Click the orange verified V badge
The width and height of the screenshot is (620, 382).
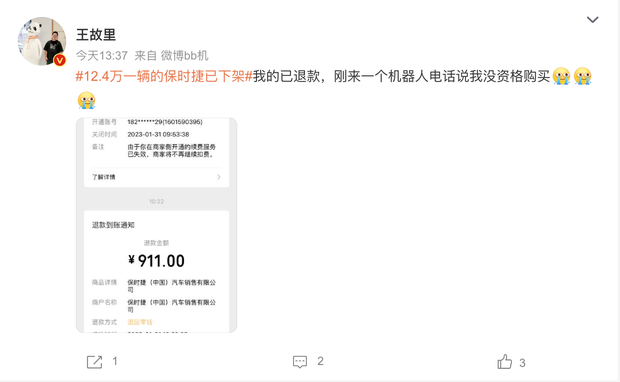pyautogui.click(x=59, y=60)
